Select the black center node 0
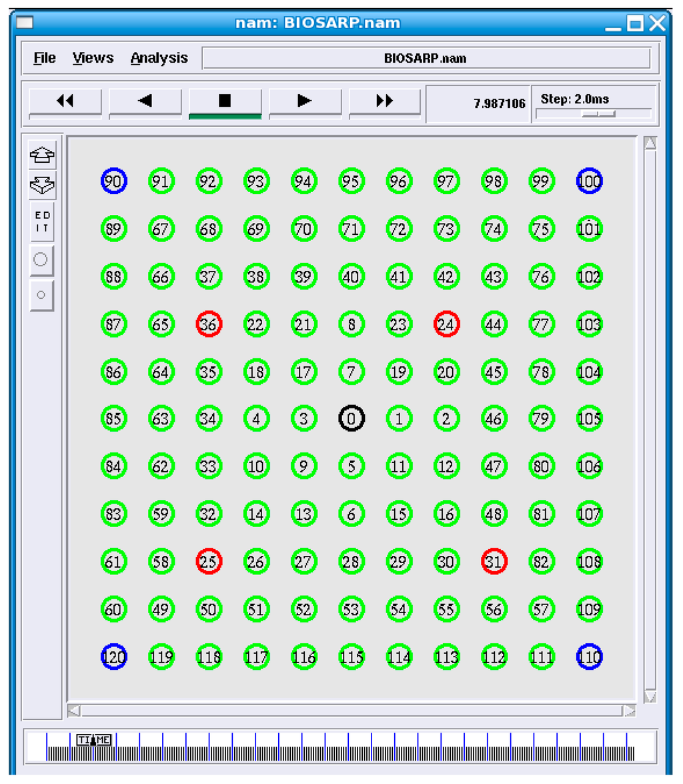Screen dimensions: 683x784 point(352,419)
